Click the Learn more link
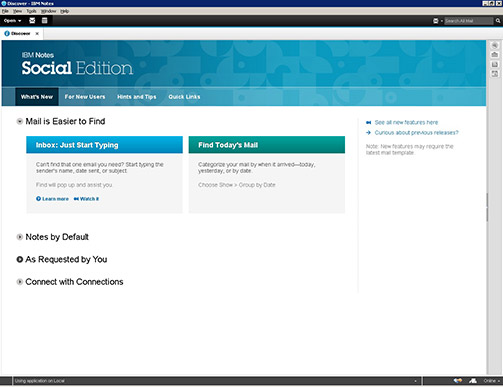The width and height of the screenshot is (503, 387). pyautogui.click(x=52, y=199)
